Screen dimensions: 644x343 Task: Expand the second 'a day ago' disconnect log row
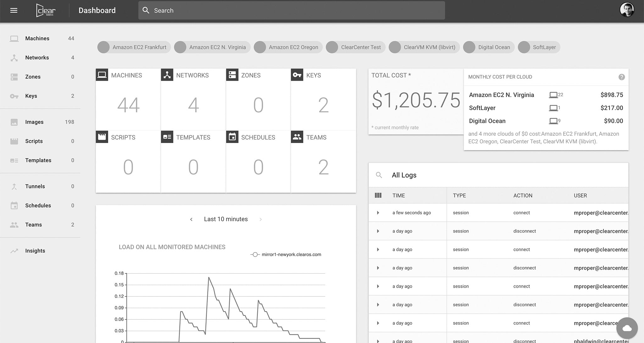tap(378, 268)
